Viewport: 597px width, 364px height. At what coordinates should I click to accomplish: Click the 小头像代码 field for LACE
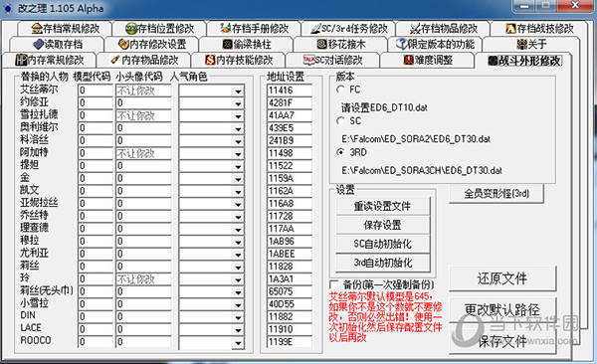click(143, 329)
